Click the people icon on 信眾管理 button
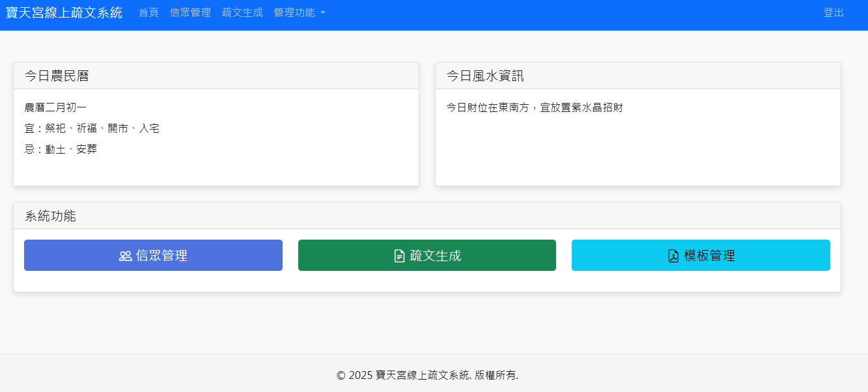The height and width of the screenshot is (392, 868). [124, 255]
